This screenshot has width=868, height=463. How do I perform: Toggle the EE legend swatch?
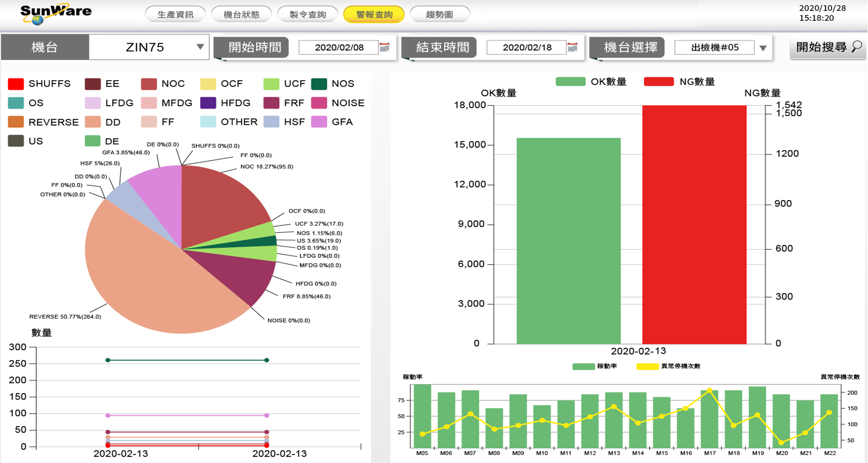(x=93, y=84)
